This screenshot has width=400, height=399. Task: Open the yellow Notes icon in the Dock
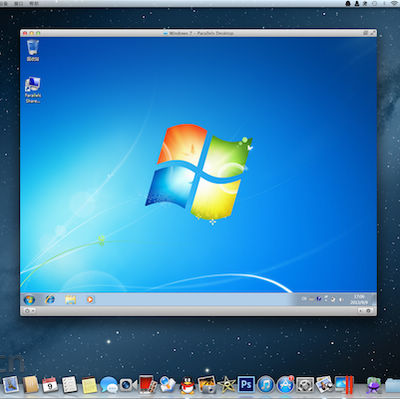click(x=89, y=386)
